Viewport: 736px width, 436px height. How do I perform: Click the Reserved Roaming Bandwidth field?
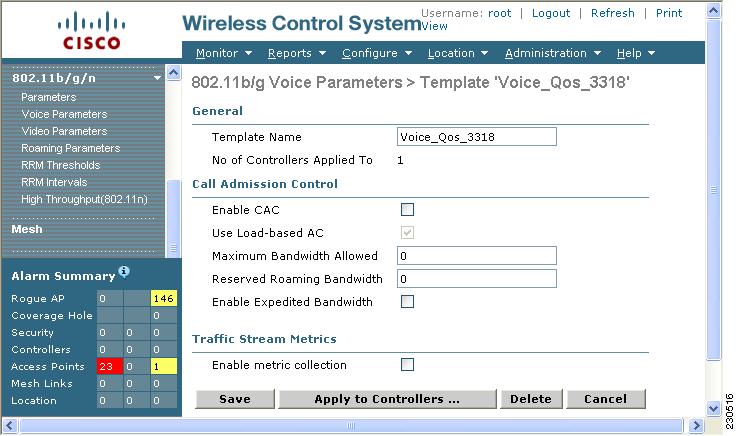tap(477, 279)
